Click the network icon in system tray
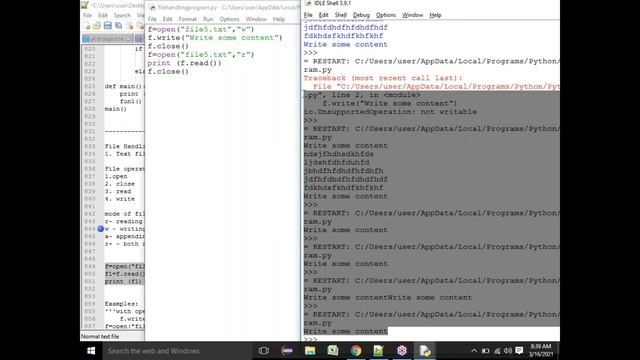This screenshot has width=640, height=360. (497, 351)
